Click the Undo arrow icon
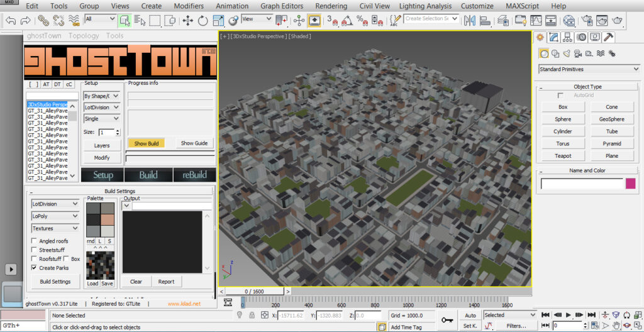This screenshot has height=332, width=644. (x=11, y=19)
